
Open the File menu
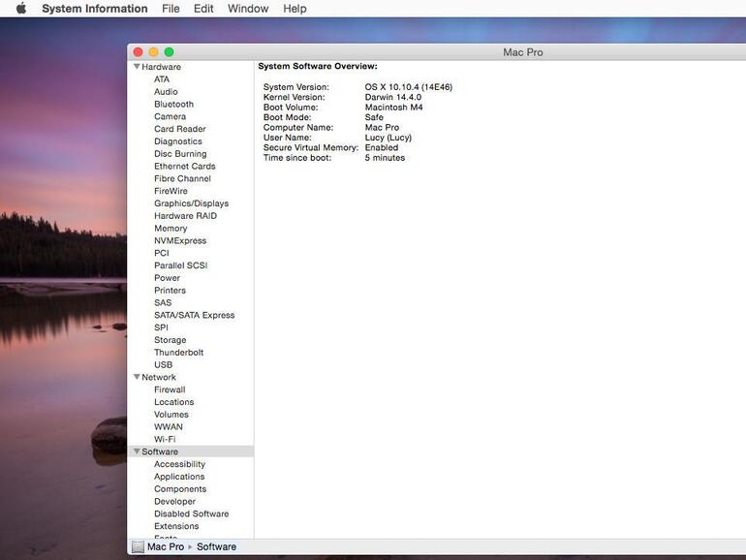coord(171,9)
